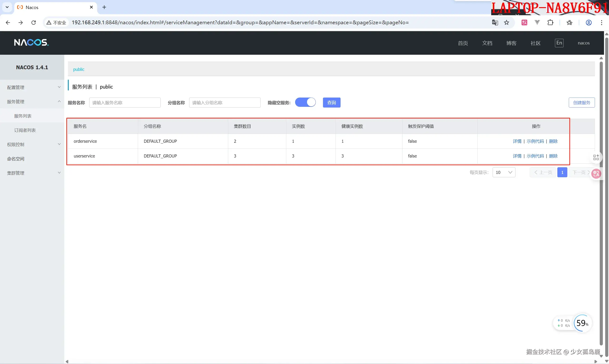This screenshot has width=609, height=364.
Task: Select the 命名空间 sidebar item
Action: (16, 159)
